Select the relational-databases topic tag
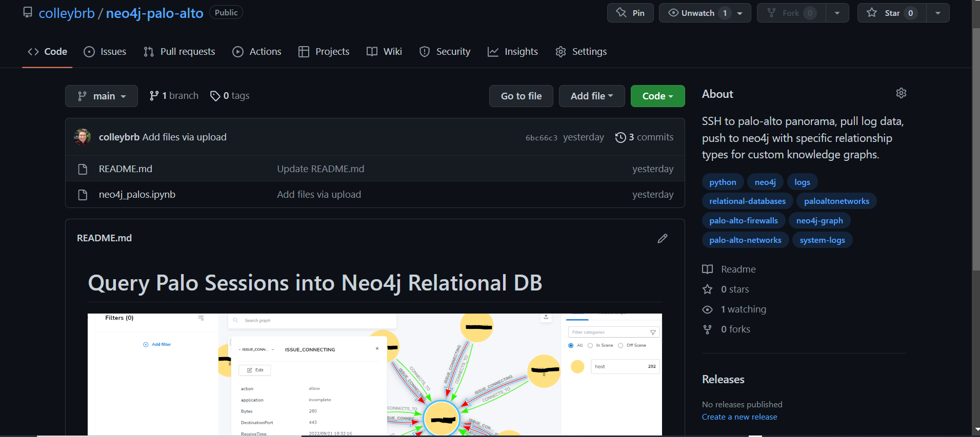This screenshot has width=980, height=437. pyautogui.click(x=747, y=201)
